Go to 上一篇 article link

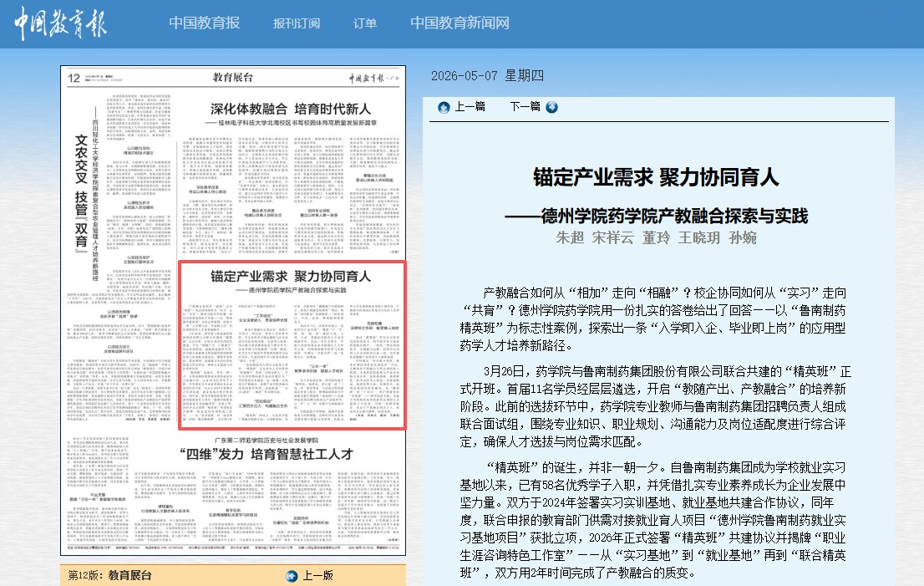[470, 107]
